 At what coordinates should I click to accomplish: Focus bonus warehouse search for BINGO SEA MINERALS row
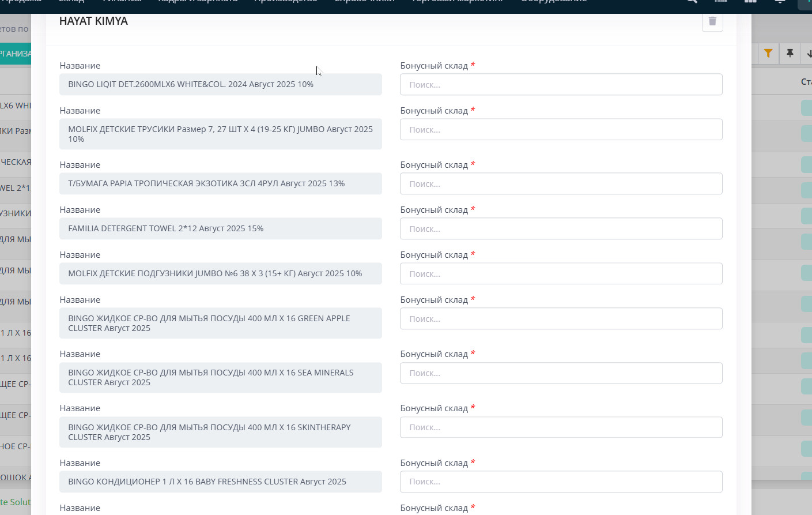(561, 373)
